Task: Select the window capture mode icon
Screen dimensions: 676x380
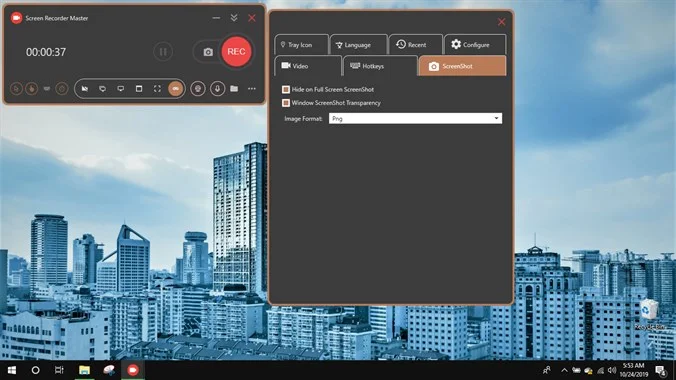Action: [139, 89]
